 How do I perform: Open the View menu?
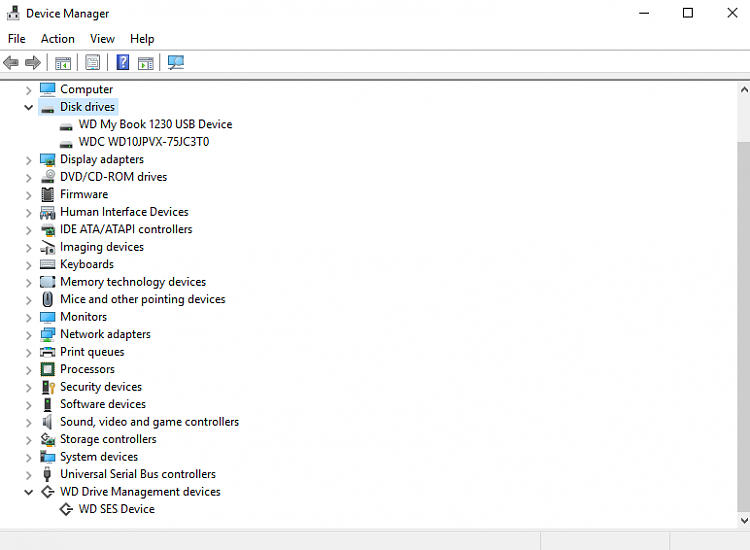tap(102, 39)
